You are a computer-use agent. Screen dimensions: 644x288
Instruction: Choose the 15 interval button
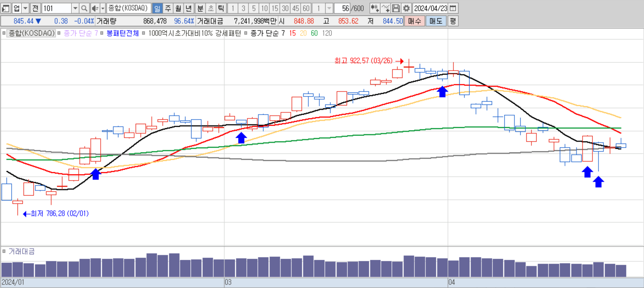[275, 8]
